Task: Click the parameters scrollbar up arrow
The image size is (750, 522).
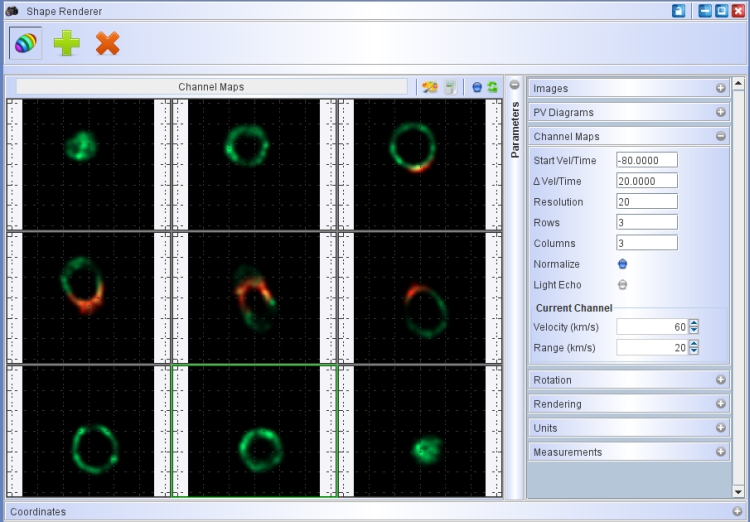Action: pyautogui.click(x=738, y=83)
